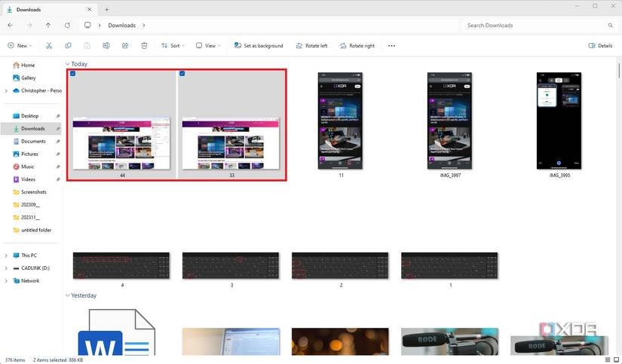The width and height of the screenshot is (622, 364).
Task: Click the Share icon in toolbar
Action: tap(125, 46)
